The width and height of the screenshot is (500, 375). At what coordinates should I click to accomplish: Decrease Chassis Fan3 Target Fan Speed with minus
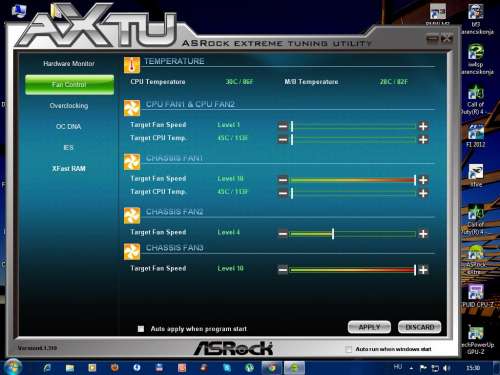283,270
